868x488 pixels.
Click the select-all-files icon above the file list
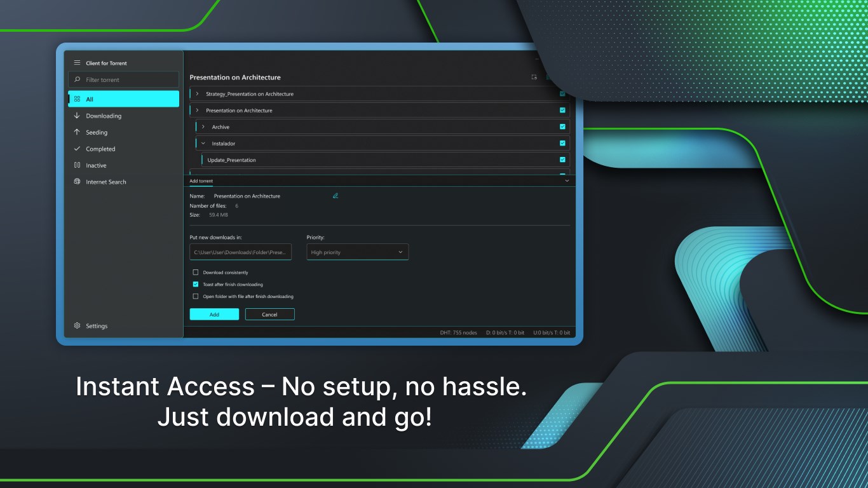[x=534, y=77]
